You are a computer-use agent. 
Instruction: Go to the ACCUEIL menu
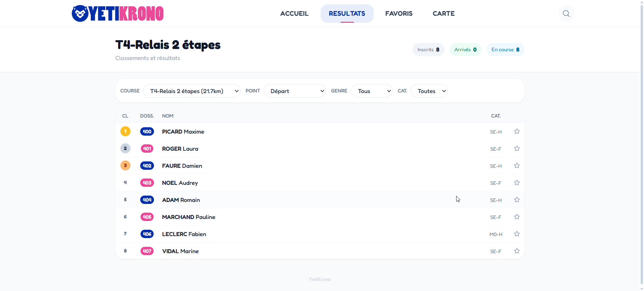coord(294,14)
